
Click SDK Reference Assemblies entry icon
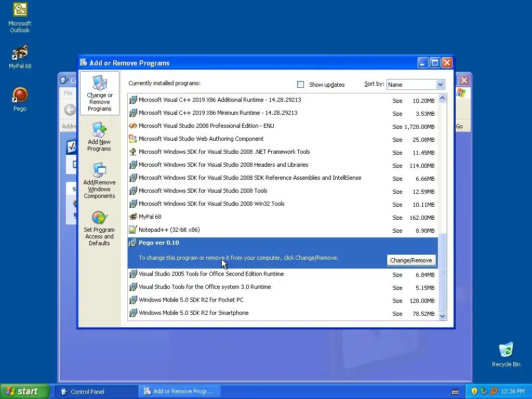133,178
